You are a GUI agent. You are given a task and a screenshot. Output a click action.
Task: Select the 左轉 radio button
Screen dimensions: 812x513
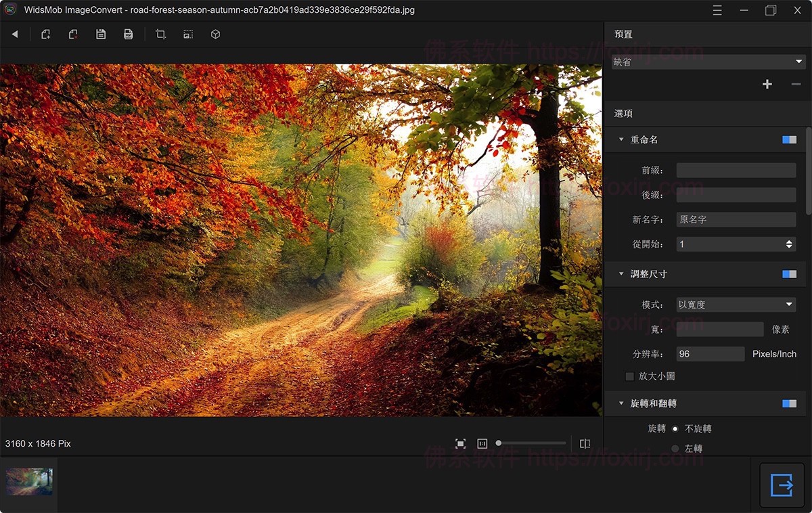pos(675,449)
